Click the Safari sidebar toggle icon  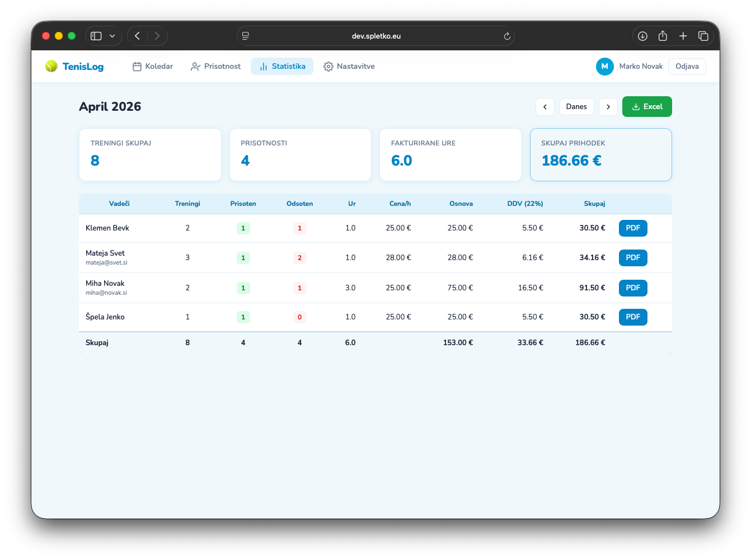pos(96,36)
